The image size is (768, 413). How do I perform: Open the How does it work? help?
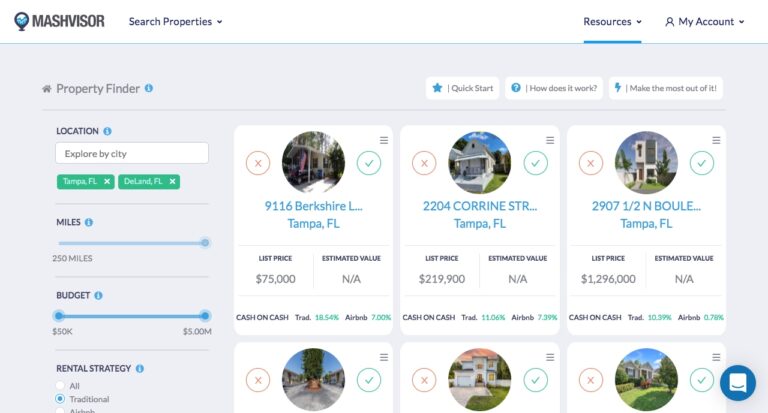pyautogui.click(x=554, y=88)
